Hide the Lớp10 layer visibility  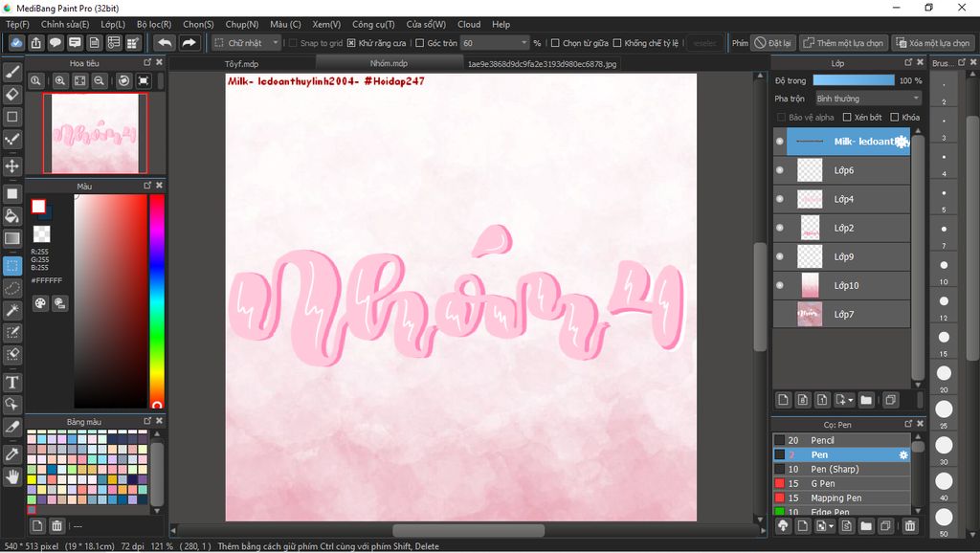click(779, 285)
